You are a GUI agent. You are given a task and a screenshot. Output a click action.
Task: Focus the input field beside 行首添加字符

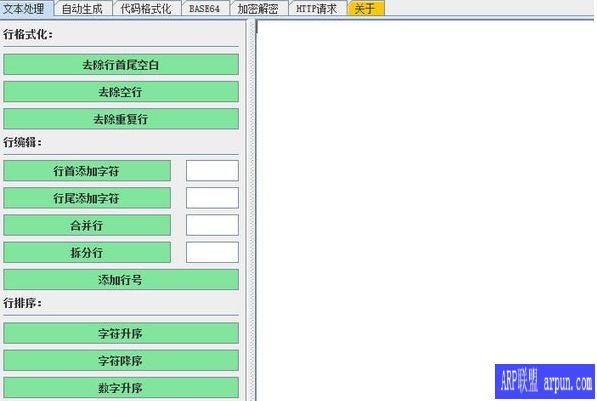[x=212, y=171]
